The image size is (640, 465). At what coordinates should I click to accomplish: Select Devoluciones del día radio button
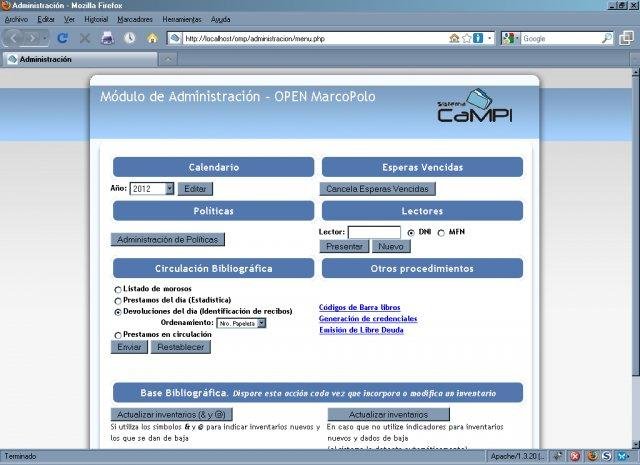point(118,312)
